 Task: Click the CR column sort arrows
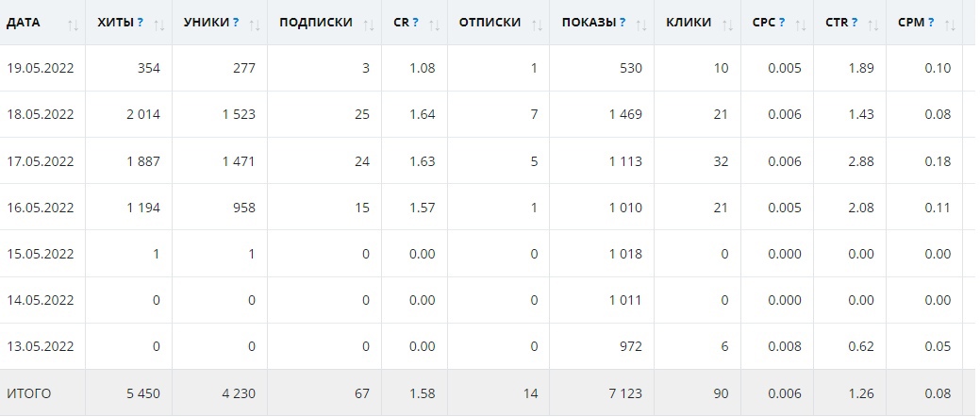(434, 24)
